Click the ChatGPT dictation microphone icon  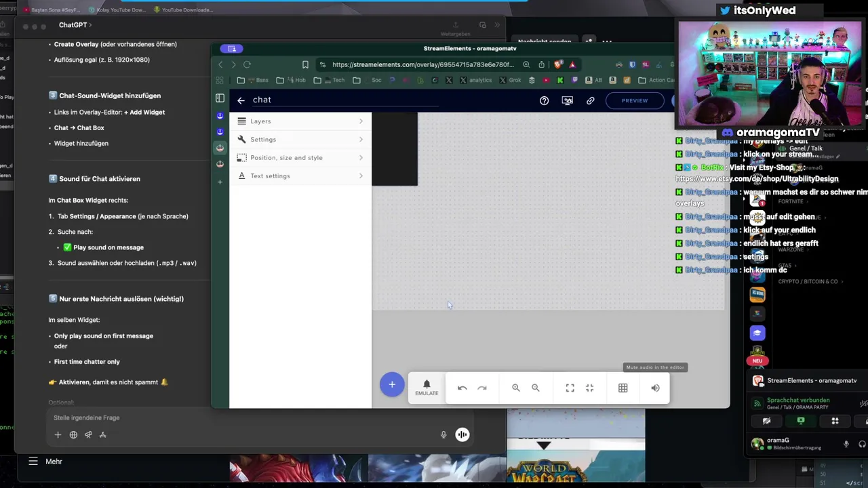click(x=443, y=434)
